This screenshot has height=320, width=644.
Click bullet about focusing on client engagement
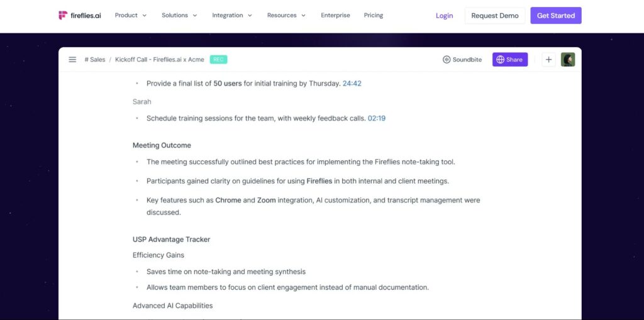click(287, 287)
